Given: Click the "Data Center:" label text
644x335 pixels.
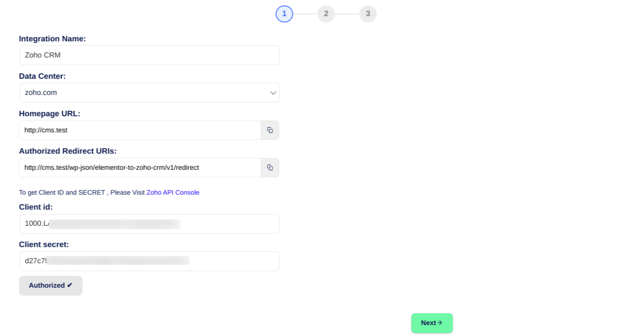Looking at the screenshot, I should [42, 76].
